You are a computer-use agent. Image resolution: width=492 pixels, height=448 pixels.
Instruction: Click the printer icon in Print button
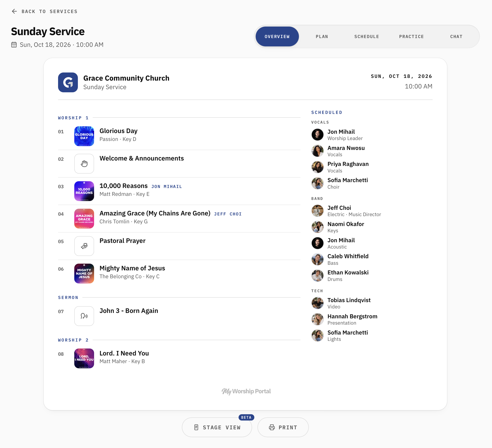[x=272, y=427]
